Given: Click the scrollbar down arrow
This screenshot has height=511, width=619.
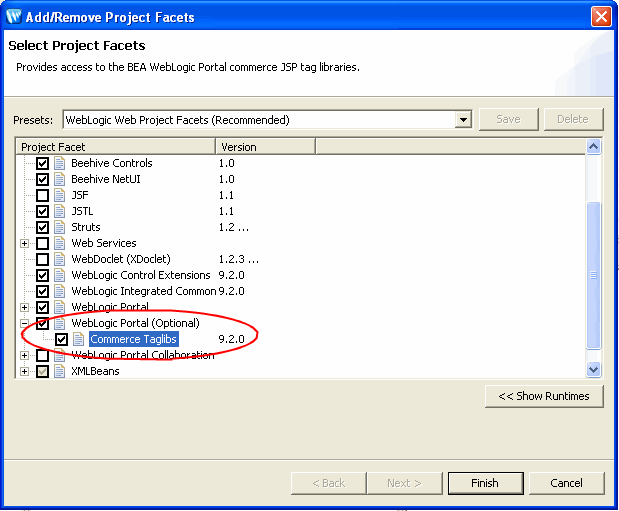Looking at the screenshot, I should [x=593, y=370].
